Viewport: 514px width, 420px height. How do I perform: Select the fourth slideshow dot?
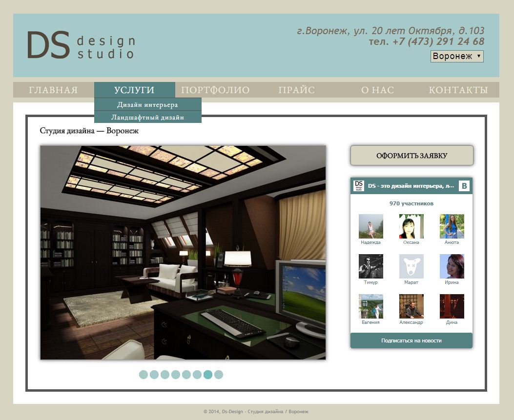[x=176, y=375]
